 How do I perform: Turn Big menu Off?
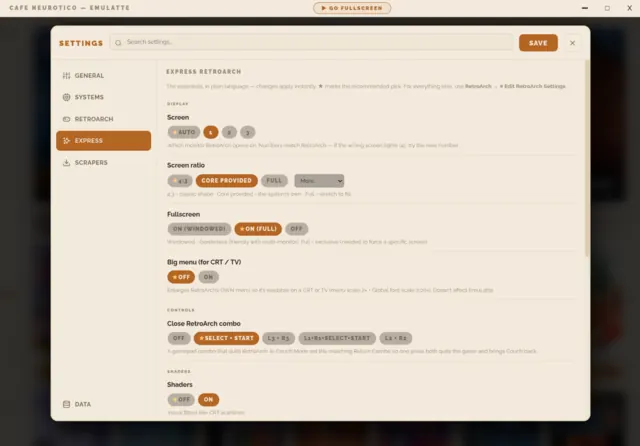181,277
